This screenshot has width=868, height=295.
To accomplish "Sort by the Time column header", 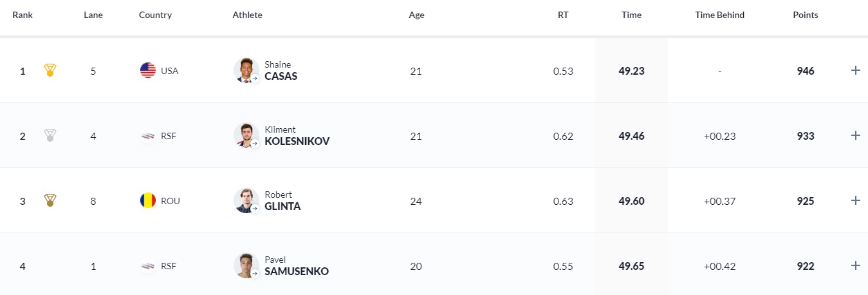I will click(631, 15).
